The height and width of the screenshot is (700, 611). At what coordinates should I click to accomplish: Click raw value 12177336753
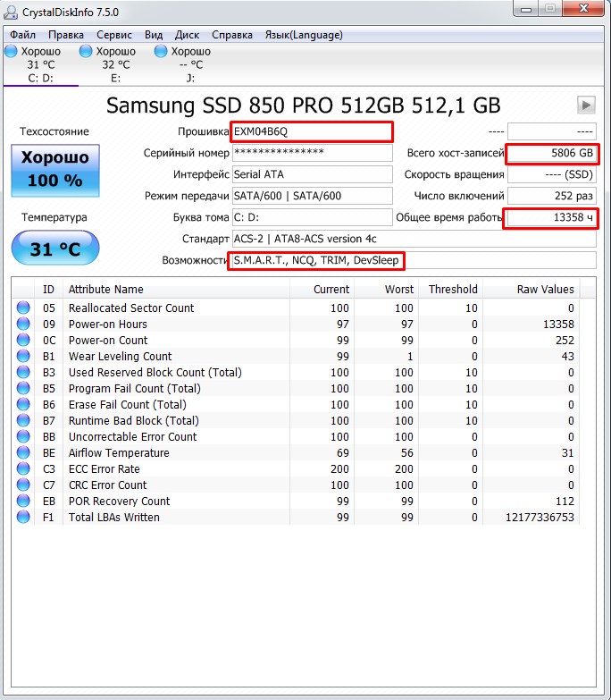[540, 517]
